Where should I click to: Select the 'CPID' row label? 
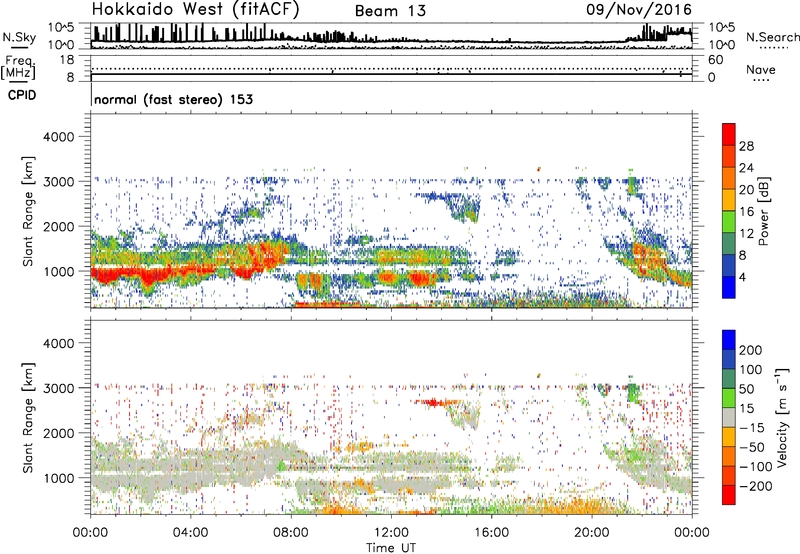pyautogui.click(x=22, y=95)
